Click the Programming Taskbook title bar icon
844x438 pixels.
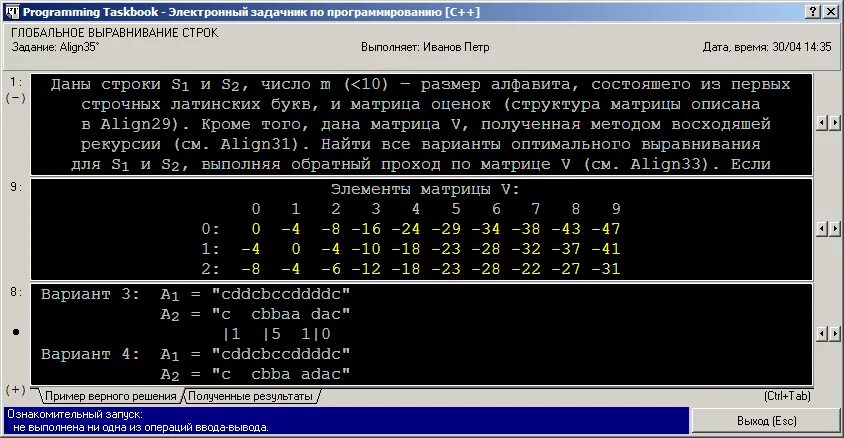tap(12, 12)
